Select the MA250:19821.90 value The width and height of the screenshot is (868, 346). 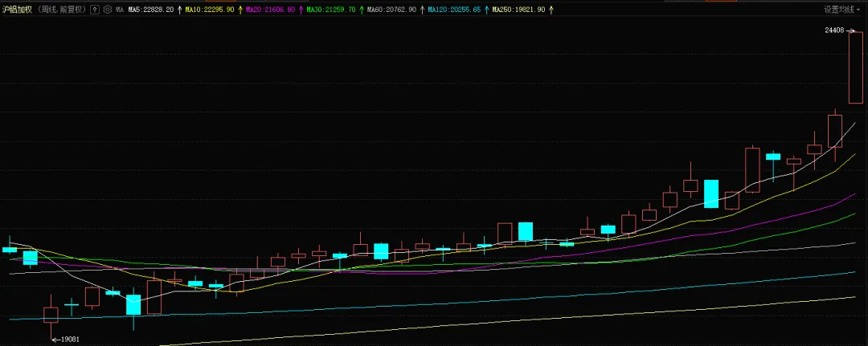(519, 10)
